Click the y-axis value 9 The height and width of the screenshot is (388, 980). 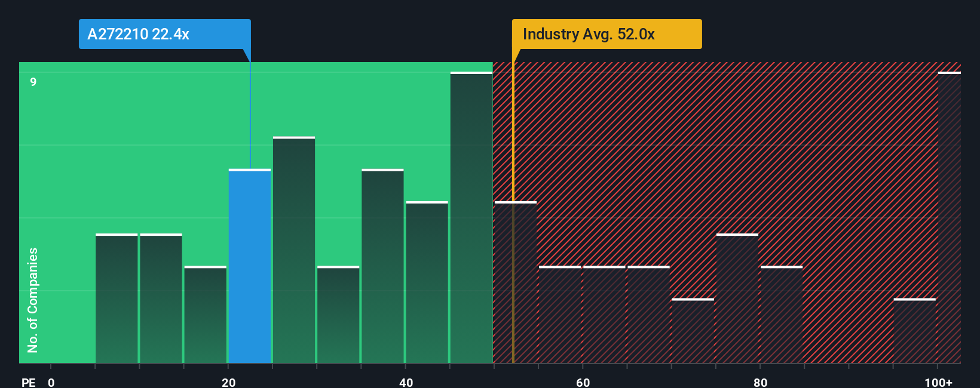coord(33,82)
